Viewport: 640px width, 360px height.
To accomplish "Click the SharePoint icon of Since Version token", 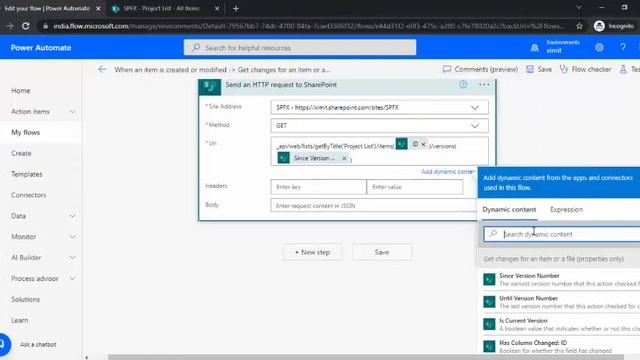I will click(x=283, y=158).
